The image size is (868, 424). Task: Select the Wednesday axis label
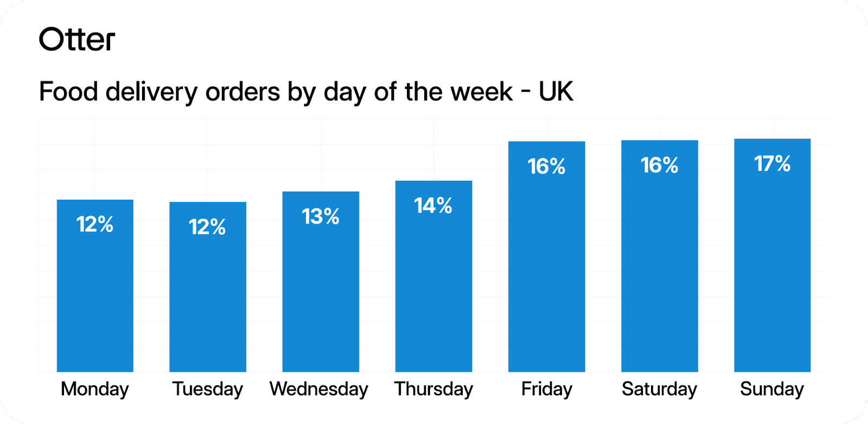coord(319,389)
